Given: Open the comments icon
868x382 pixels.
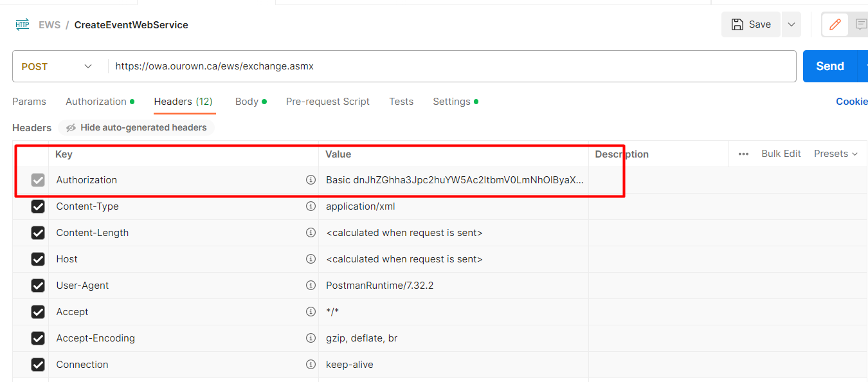Looking at the screenshot, I should point(860,25).
